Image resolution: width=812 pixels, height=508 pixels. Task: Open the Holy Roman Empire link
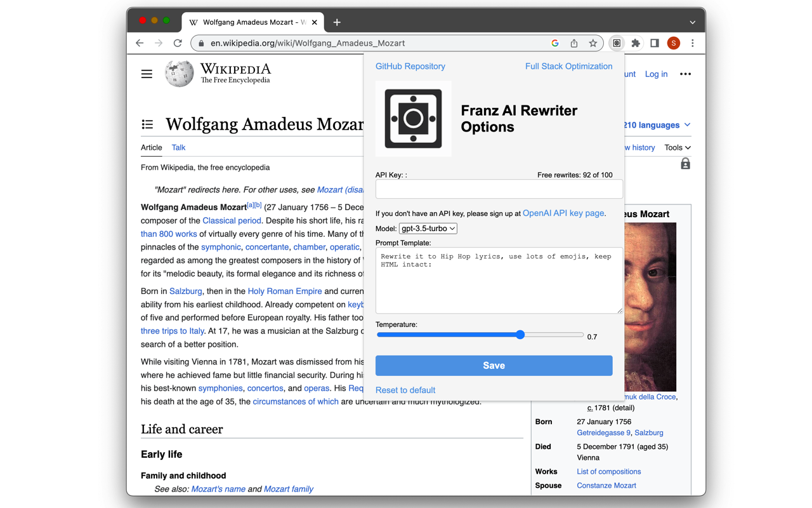(x=285, y=291)
